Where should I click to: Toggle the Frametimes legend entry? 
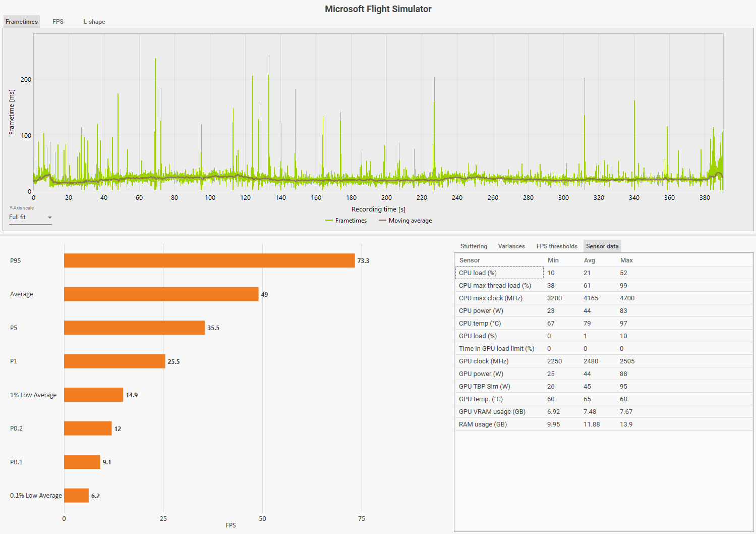tap(346, 221)
